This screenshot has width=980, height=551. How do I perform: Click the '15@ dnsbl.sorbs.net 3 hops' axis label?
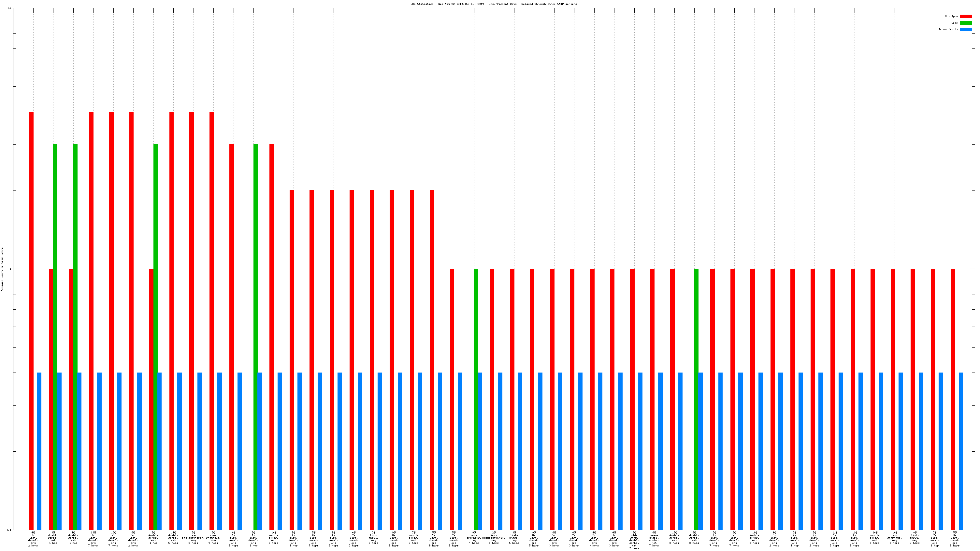tap(674, 538)
